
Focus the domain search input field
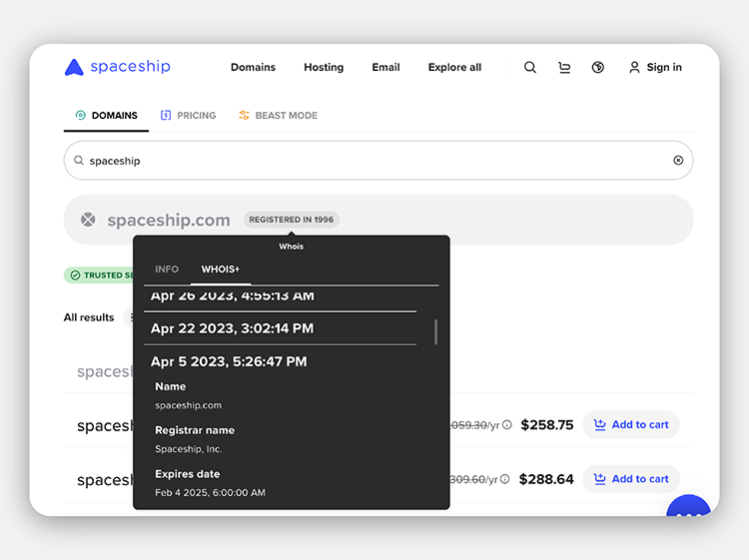(378, 161)
